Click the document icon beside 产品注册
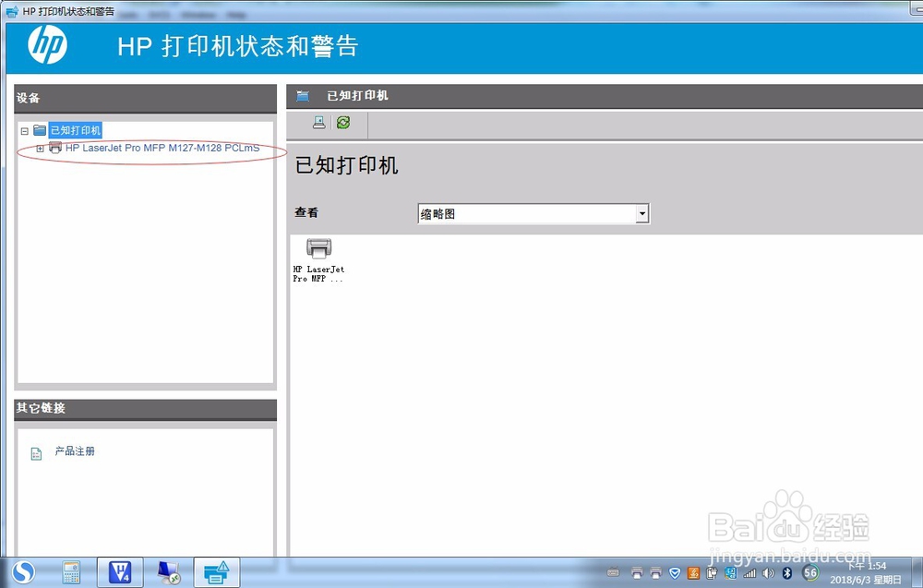 (x=36, y=454)
